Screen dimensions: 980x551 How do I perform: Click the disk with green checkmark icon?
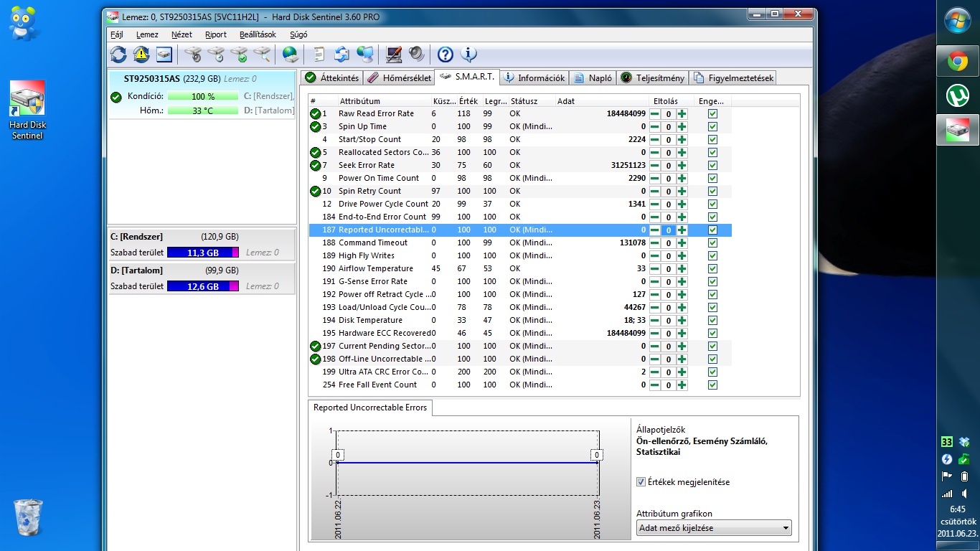(239, 55)
